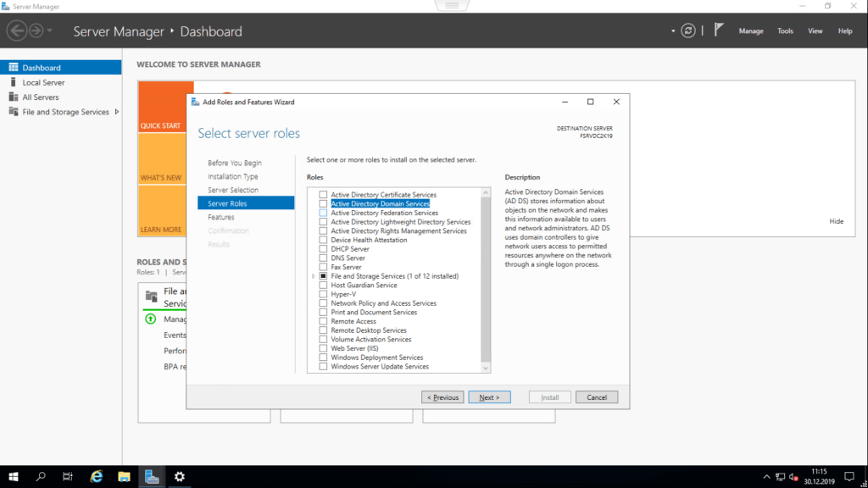868x488 pixels.
Task: Click the Next button in wizard
Action: tap(489, 397)
